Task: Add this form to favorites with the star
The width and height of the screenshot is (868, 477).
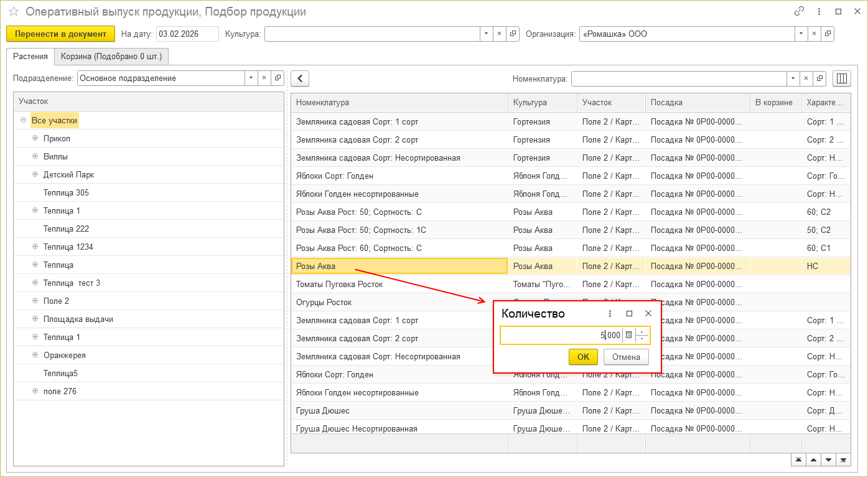Action: pyautogui.click(x=14, y=12)
